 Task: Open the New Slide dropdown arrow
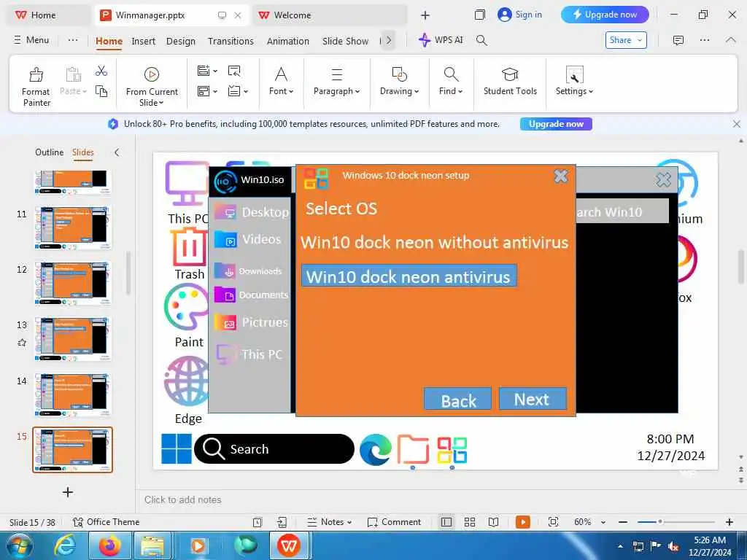[x=215, y=71]
